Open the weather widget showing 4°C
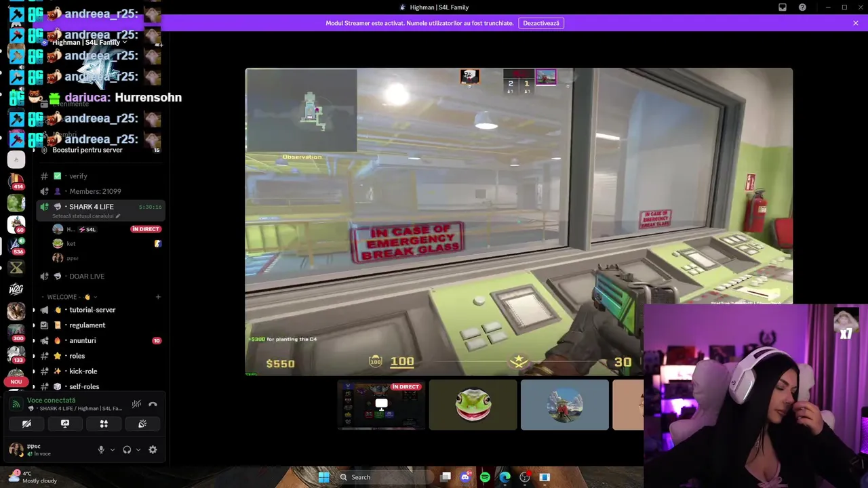Image resolution: width=868 pixels, height=488 pixels. [x=31, y=477]
